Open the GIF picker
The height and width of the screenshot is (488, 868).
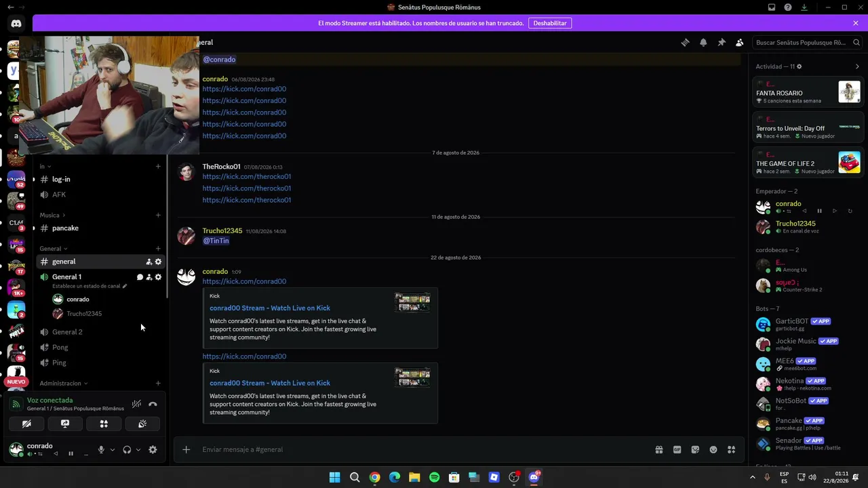(x=677, y=449)
